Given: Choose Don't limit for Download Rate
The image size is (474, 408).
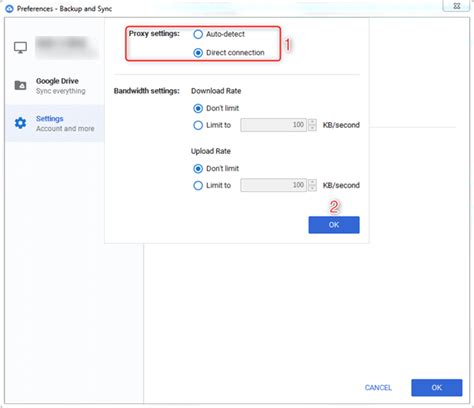Looking at the screenshot, I should pyautogui.click(x=198, y=108).
